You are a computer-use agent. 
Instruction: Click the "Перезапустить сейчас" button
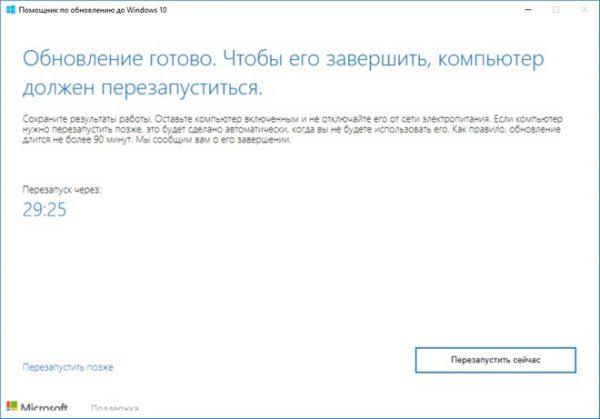pos(496,360)
